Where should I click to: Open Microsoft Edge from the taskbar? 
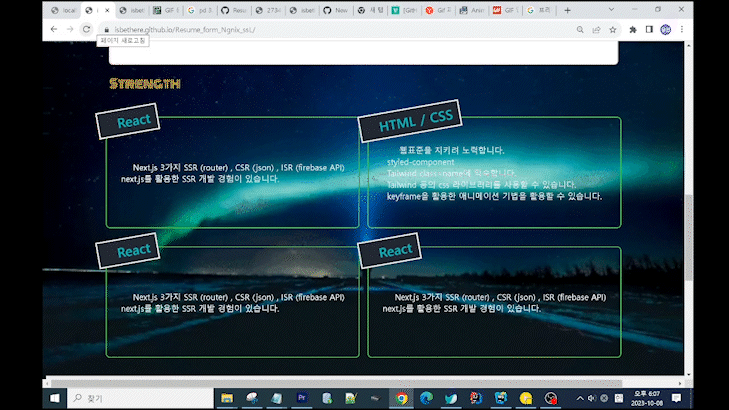pos(426,398)
